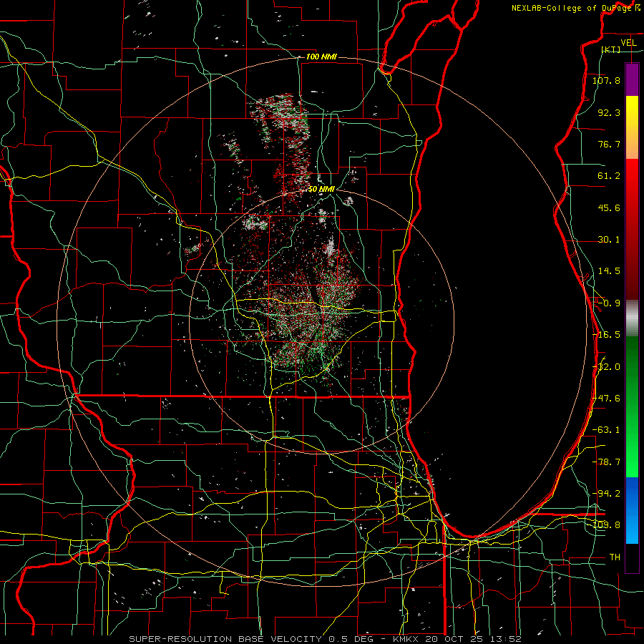This screenshot has height=644, width=644.
Task: Select the -47.6 scale value
Action: 606,399
